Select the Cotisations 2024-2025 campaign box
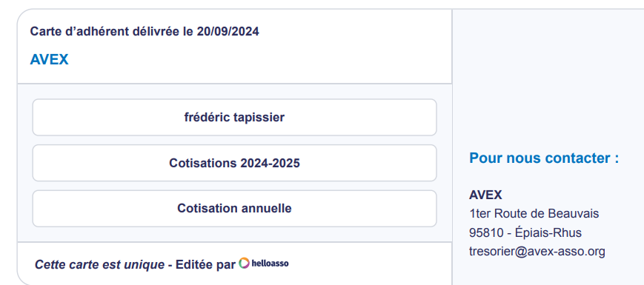 click(x=234, y=163)
